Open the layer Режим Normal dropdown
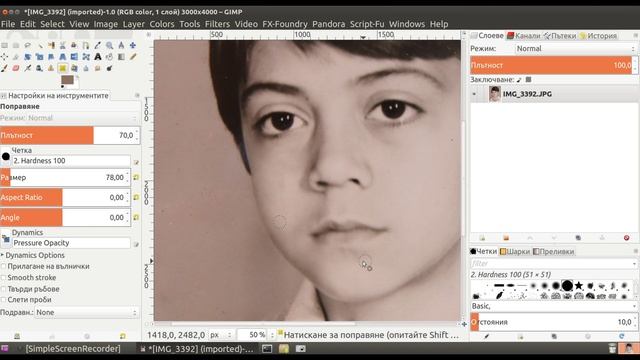640x360 pixels. (576, 49)
